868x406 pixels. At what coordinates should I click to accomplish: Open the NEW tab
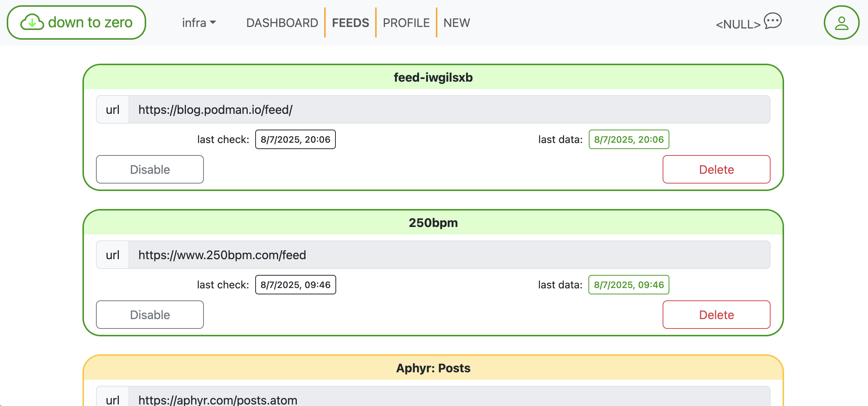pos(456,23)
